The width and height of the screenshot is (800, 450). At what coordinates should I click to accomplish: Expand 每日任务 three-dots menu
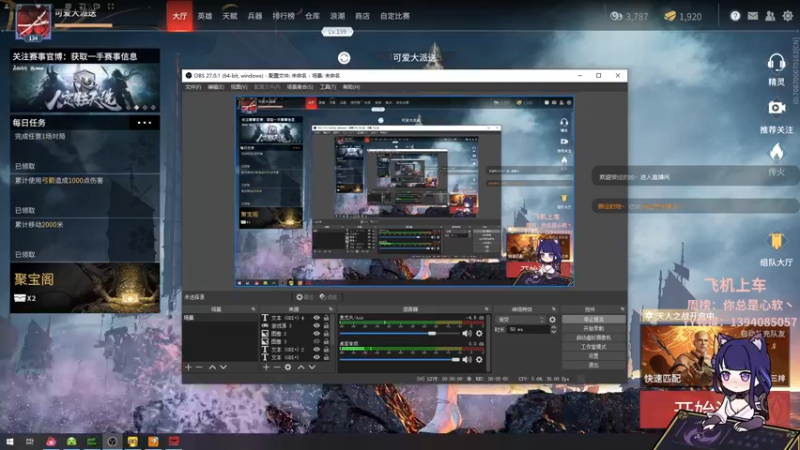144,123
